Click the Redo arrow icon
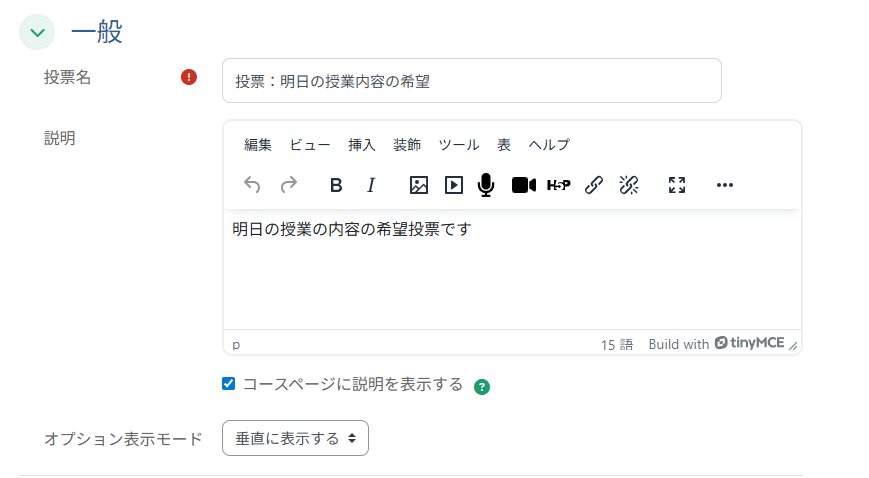 click(288, 185)
